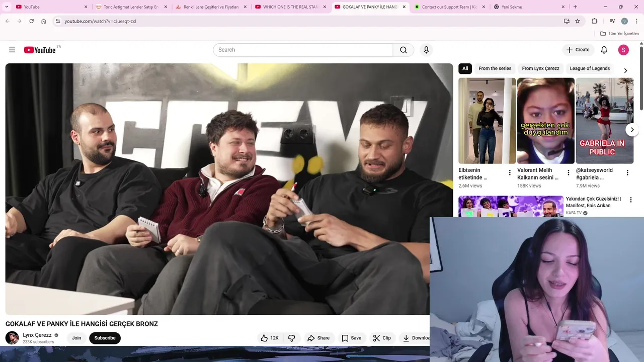
Task: Close the Renkli Lens Çeşitleri tab
Action: (245, 7)
